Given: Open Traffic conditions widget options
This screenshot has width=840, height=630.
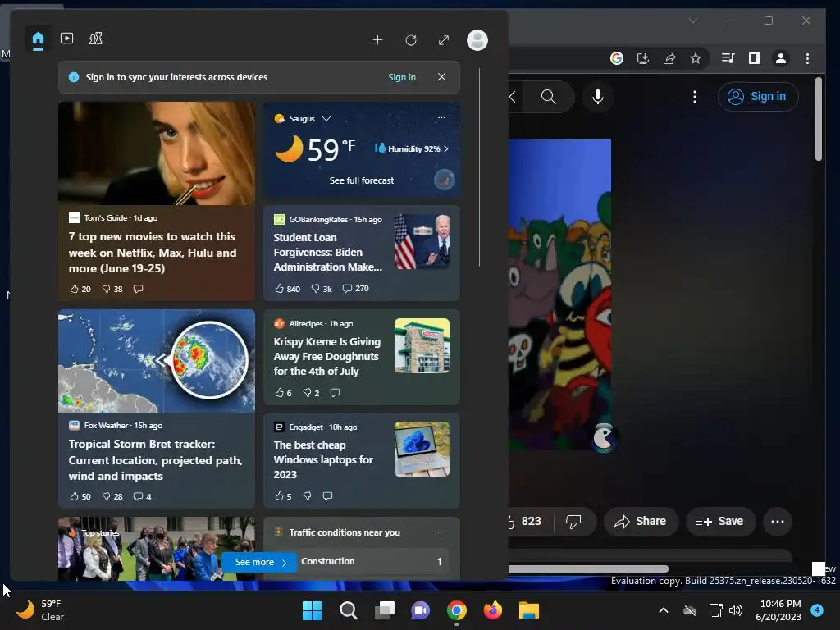Looking at the screenshot, I should [x=441, y=532].
